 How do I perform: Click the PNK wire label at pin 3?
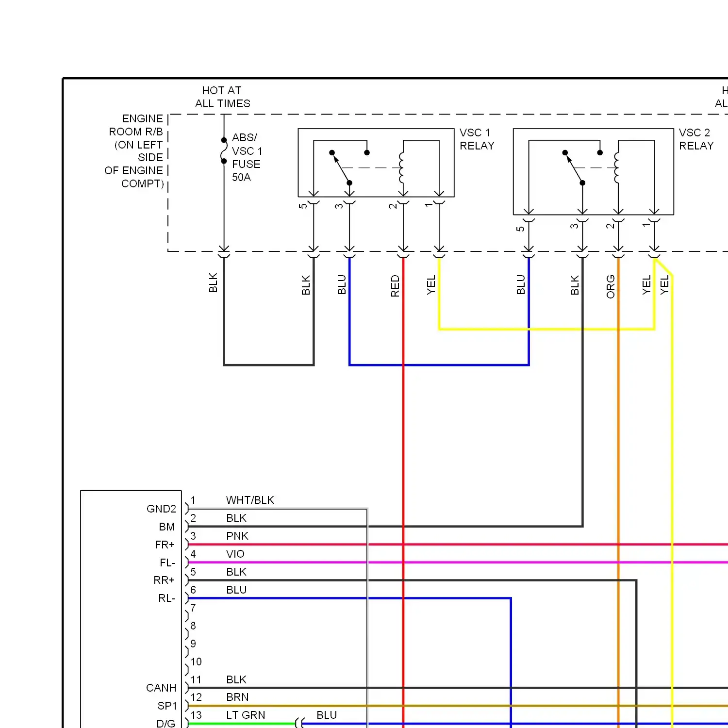[237, 536]
